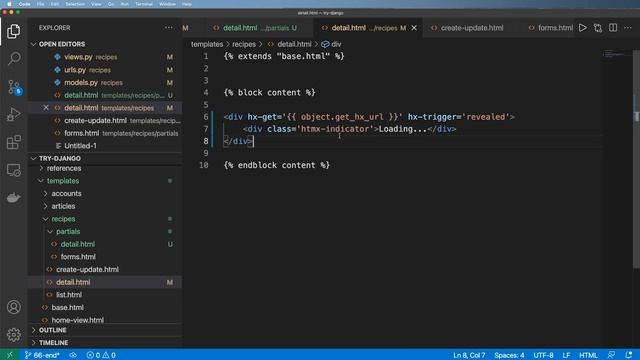Open models.py in Open Editors
This screenshot has width=640, height=360.
(x=104, y=82)
